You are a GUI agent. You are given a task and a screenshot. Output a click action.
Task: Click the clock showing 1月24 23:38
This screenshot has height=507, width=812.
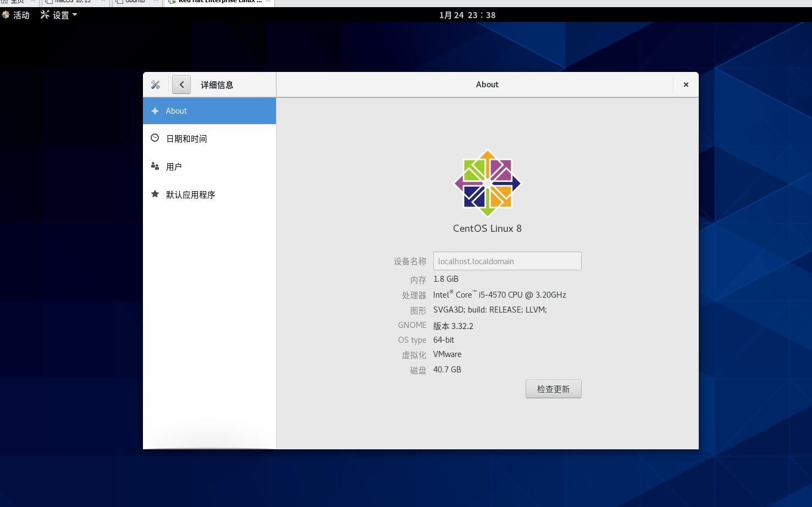467,15
